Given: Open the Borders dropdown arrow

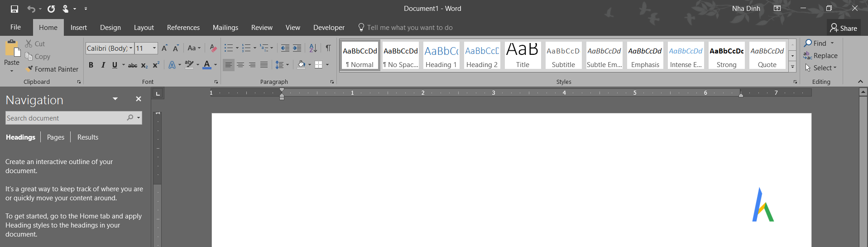Looking at the screenshot, I should tap(327, 65).
